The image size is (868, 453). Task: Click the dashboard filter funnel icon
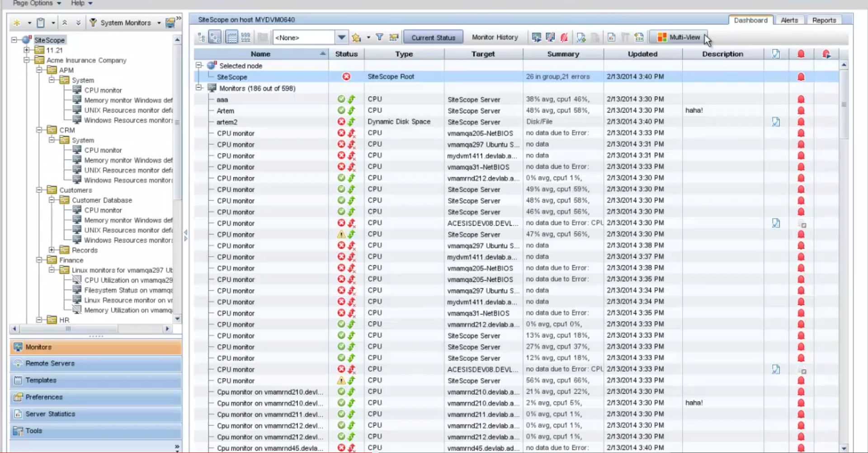pyautogui.click(x=380, y=37)
